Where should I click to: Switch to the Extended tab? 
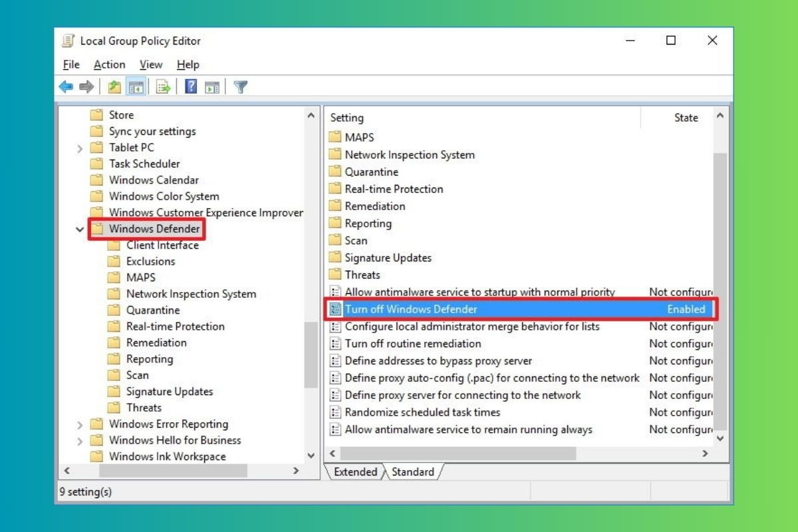(x=355, y=471)
